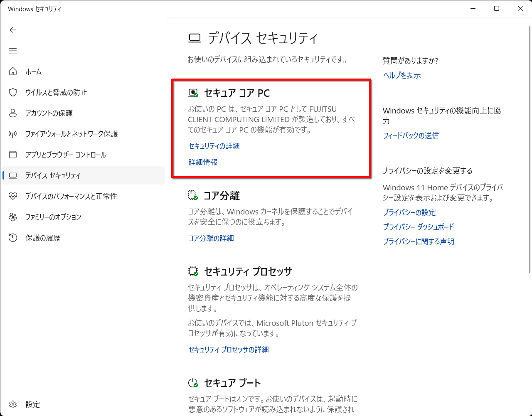Open the セキュリティの詳細 link
The image size is (532, 416).
point(214,146)
